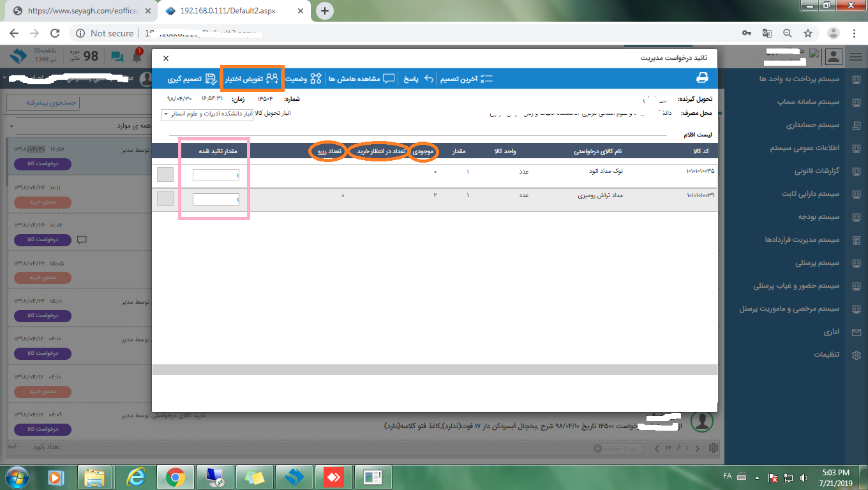Open a new browser tab
This screenshot has height=490, width=868.
pos(325,11)
